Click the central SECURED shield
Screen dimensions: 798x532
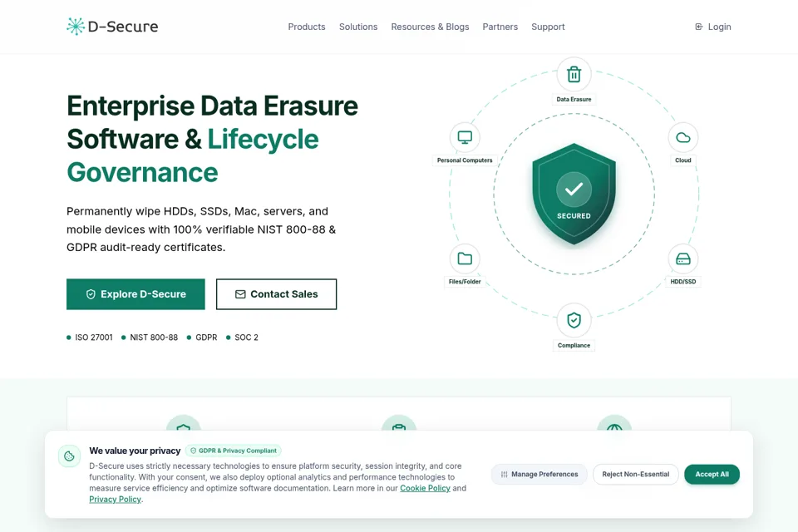point(574,194)
